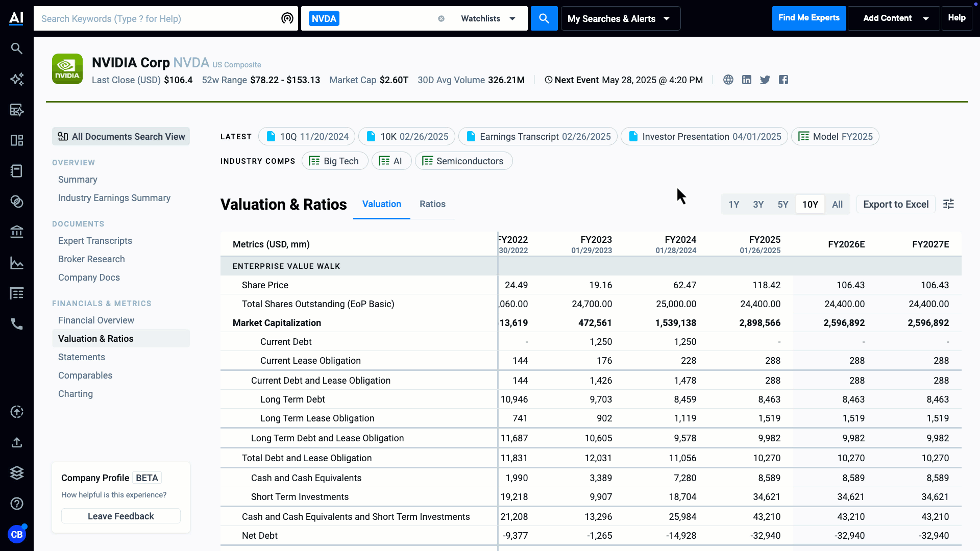Open Expert Transcripts section
The height and width of the screenshot is (551, 980).
[95, 241]
